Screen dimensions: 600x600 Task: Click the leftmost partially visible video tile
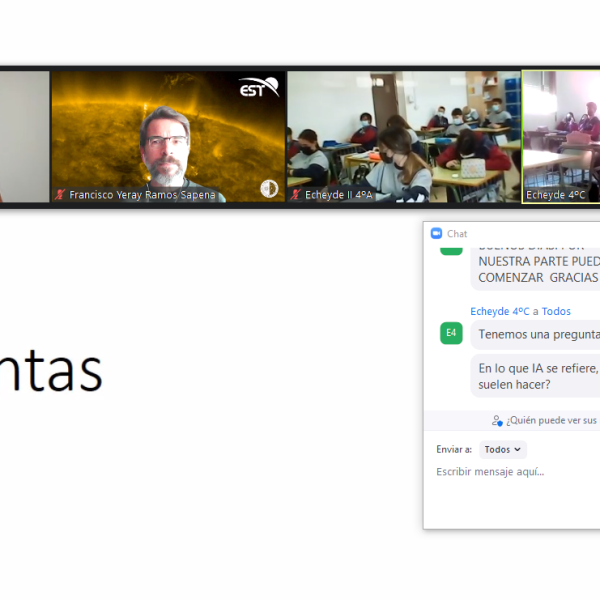click(x=24, y=135)
